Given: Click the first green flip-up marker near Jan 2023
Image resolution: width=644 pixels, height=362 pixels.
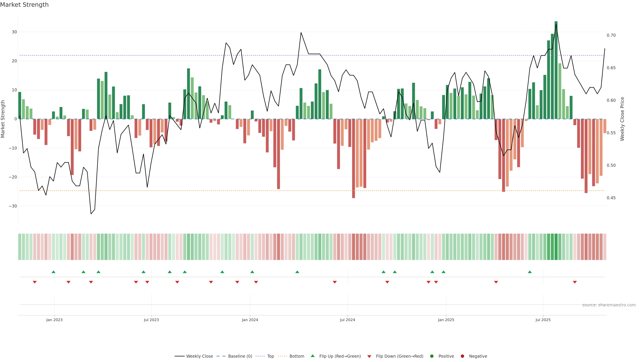Looking at the screenshot, I should coord(53,272).
